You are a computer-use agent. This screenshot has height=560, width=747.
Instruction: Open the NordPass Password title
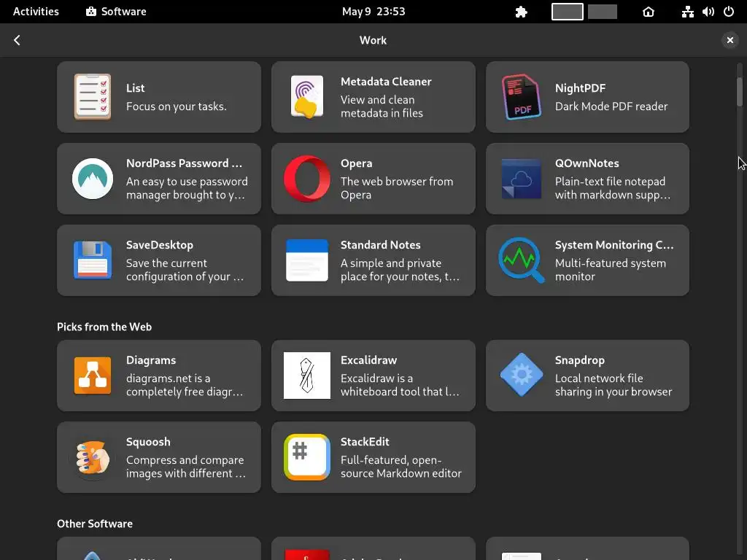click(x=184, y=163)
